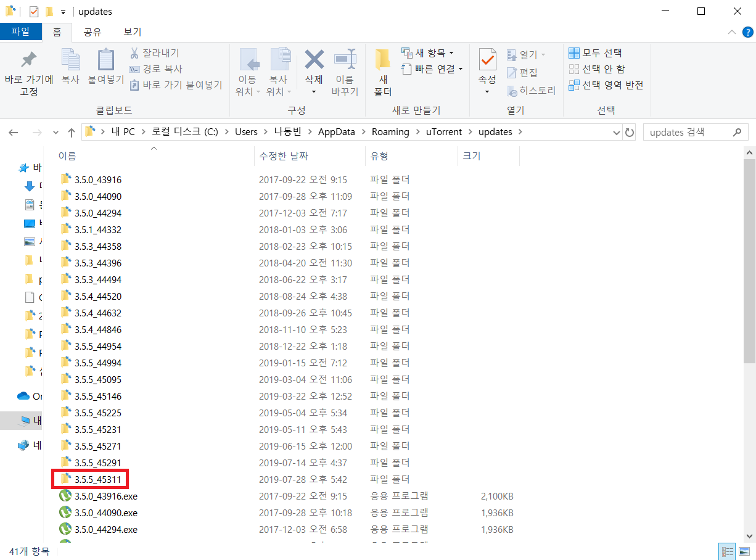756x560 pixels.
Task: Click the search magnifier icon
Action: pyautogui.click(x=737, y=132)
